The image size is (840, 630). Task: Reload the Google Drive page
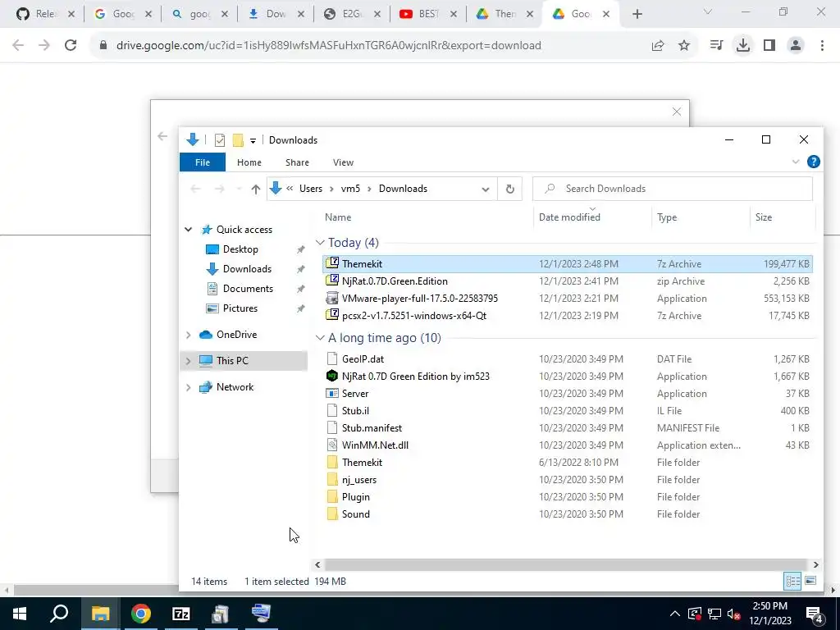71,46
